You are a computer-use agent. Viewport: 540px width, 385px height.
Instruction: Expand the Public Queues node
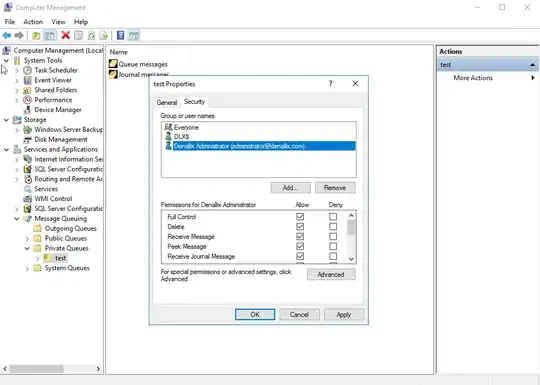(27, 238)
